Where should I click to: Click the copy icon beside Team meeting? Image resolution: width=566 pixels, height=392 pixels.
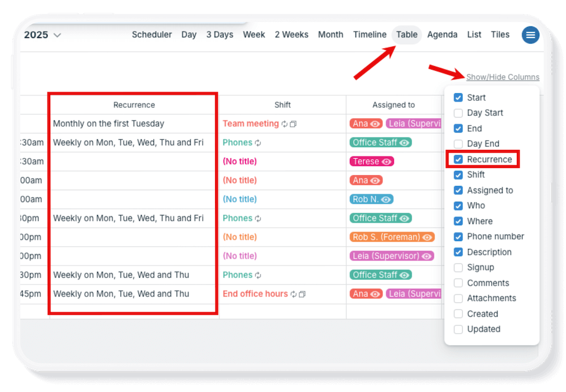tap(293, 124)
